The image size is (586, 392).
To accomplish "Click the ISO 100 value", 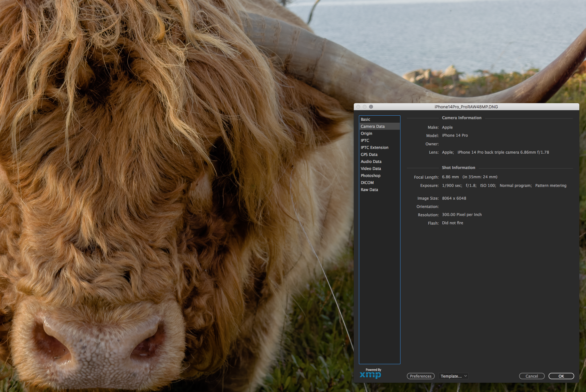I will [488, 186].
